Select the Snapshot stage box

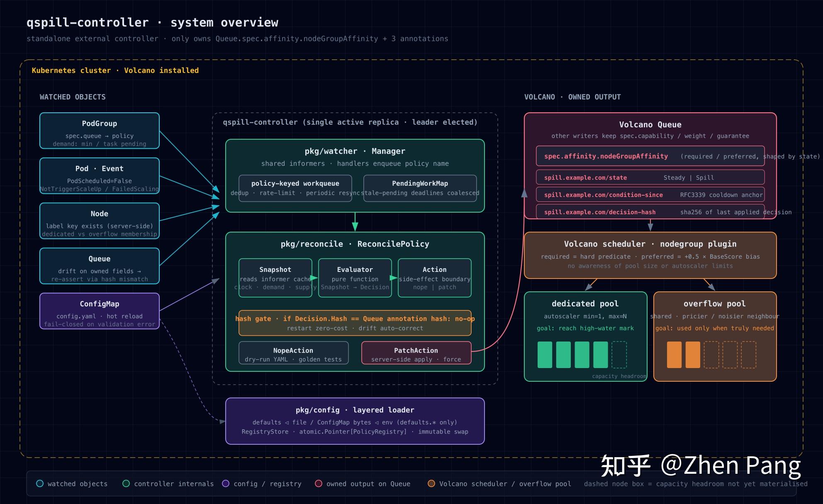pyautogui.click(x=275, y=278)
